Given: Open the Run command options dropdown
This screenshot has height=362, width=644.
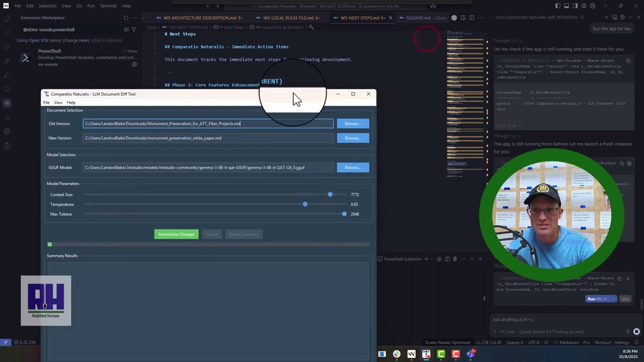Looking at the screenshot, I should point(613,299).
